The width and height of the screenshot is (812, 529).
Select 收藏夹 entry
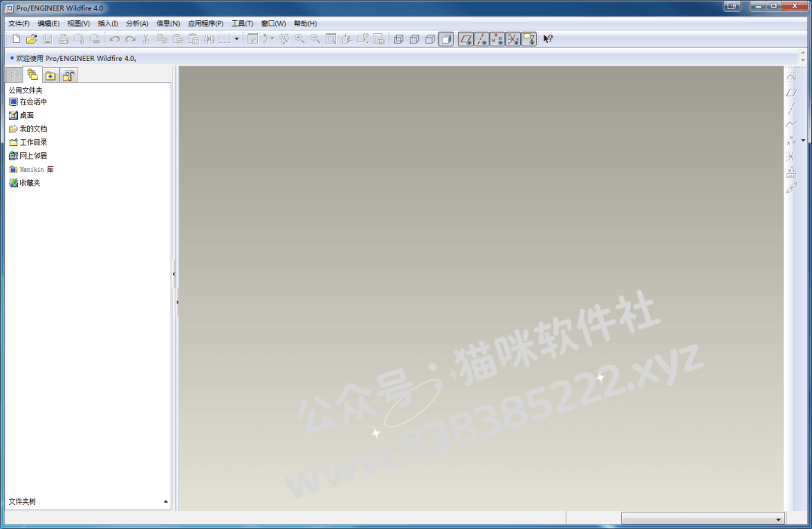point(25,183)
